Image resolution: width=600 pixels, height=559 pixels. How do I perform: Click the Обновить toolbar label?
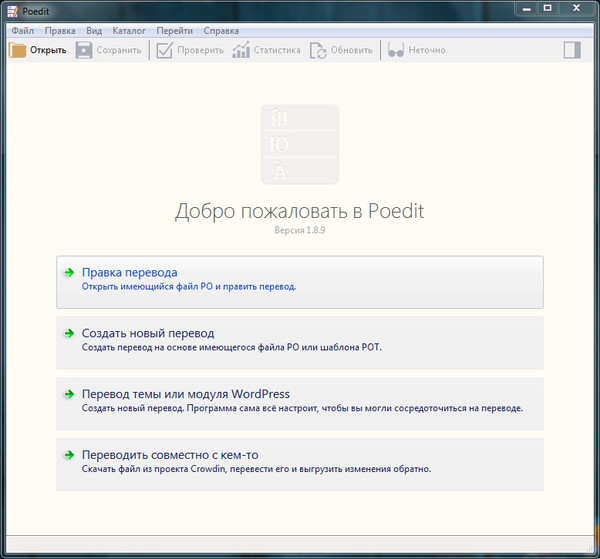pos(352,50)
